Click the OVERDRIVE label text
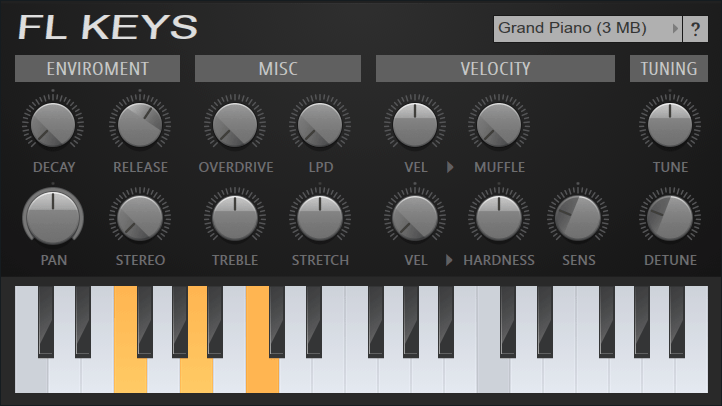 pos(236,167)
